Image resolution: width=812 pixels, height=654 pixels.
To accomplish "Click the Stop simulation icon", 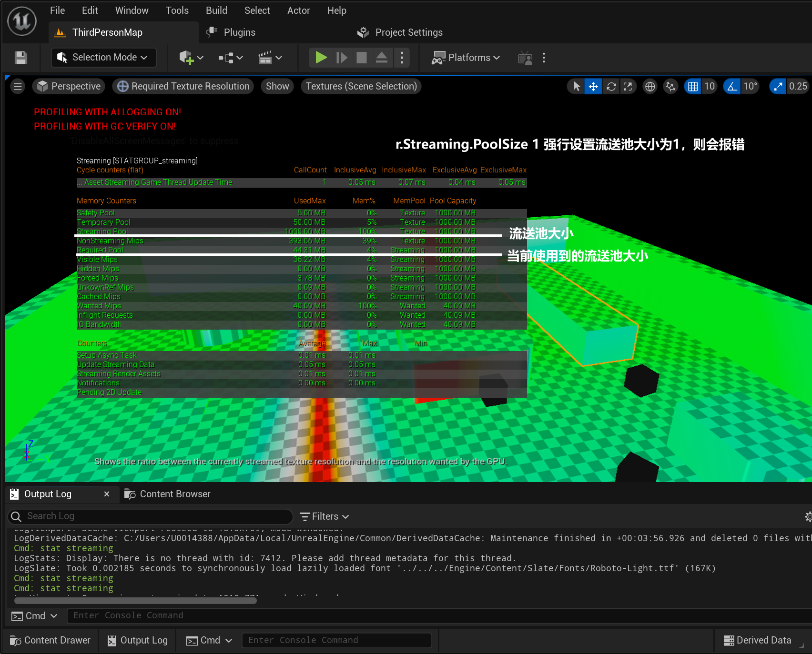I will click(x=362, y=58).
